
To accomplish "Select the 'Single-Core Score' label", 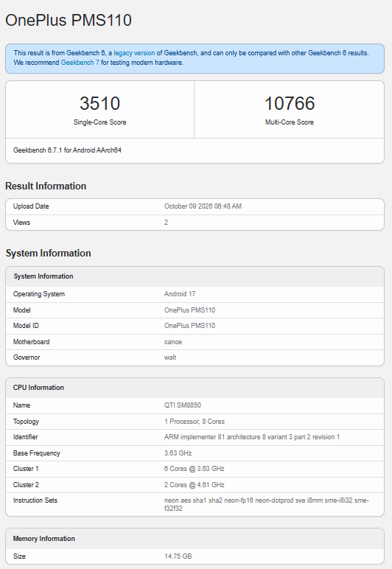I will click(99, 122).
